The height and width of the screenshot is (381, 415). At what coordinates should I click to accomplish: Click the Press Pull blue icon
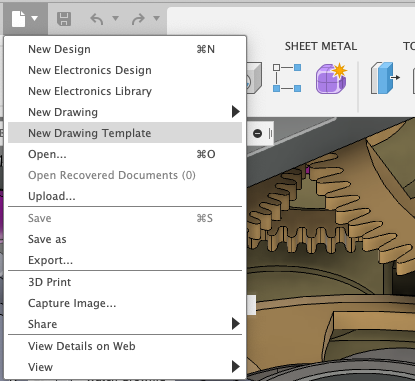tap(385, 78)
